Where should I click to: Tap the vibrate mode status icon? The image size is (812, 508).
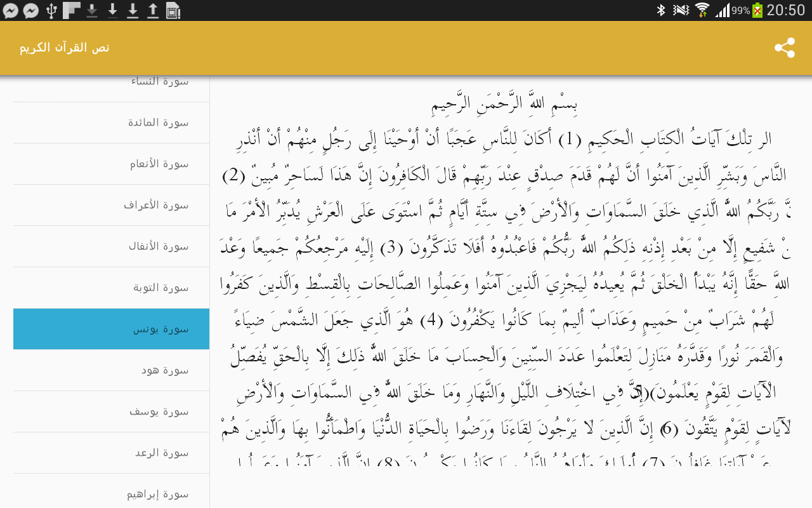(681, 10)
